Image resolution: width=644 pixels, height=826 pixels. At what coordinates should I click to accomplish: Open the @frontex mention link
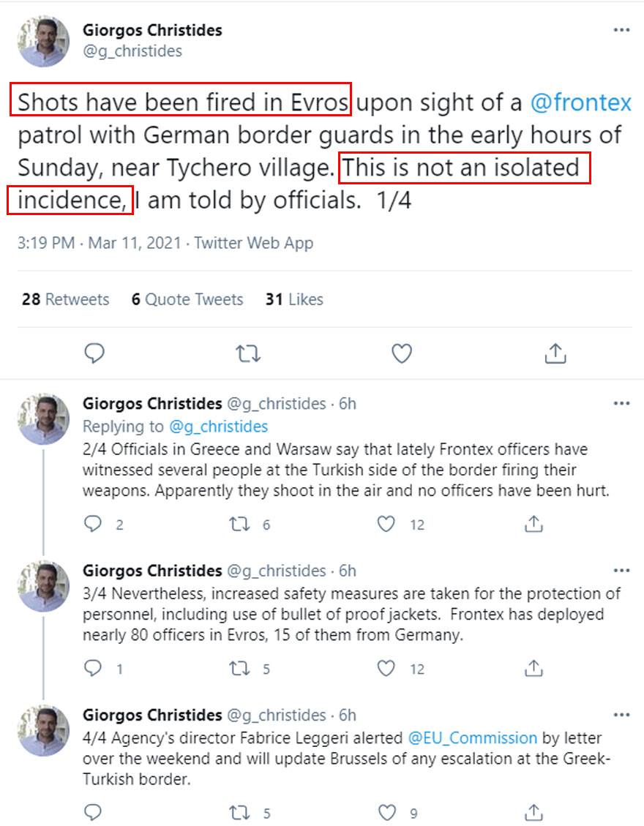[580, 102]
